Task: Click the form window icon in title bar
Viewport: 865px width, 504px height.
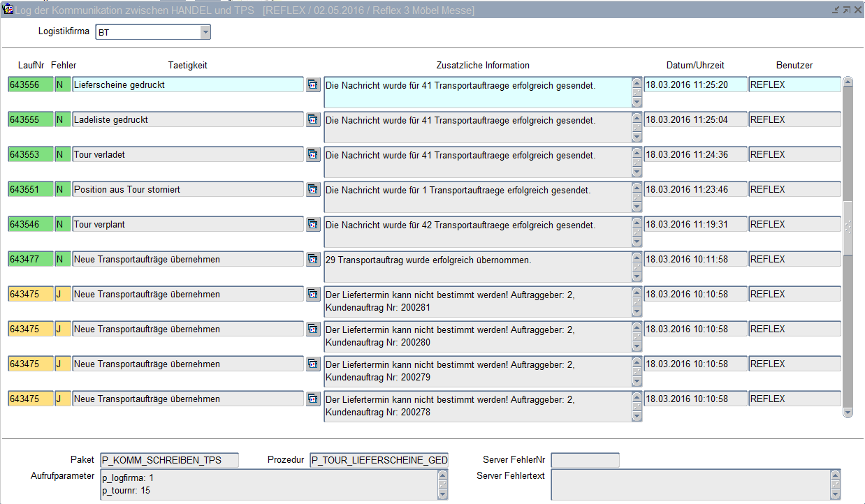Action: click(8, 10)
